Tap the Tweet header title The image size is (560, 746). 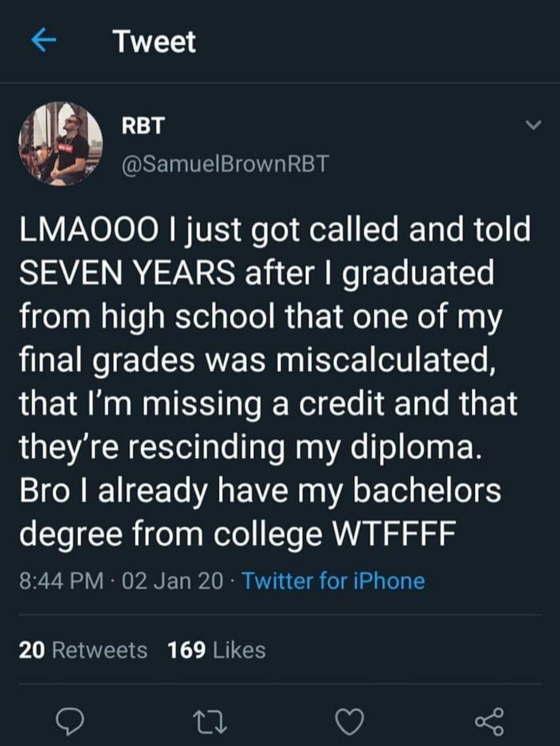click(x=155, y=42)
